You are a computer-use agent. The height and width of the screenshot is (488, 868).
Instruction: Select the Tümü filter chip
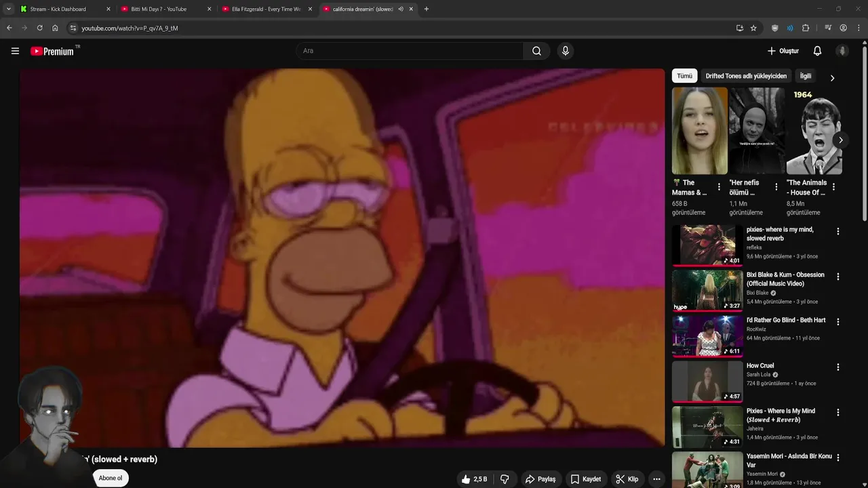685,76
